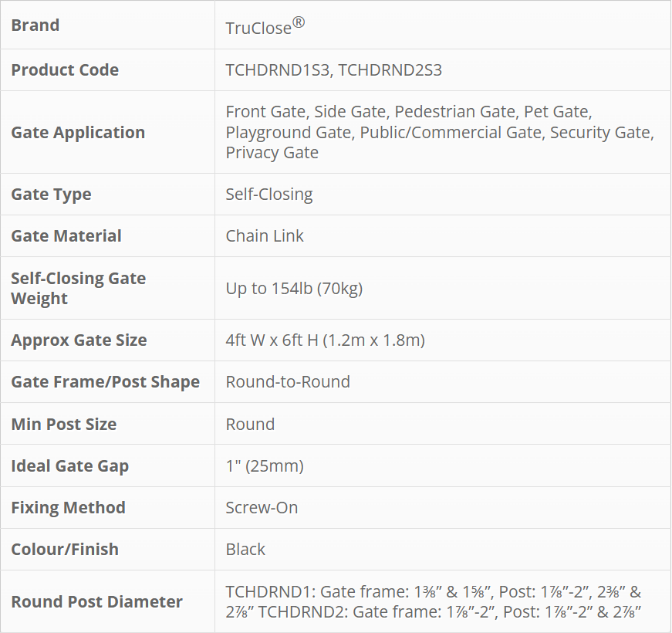672x633 pixels.
Task: Click the Brand row label
Action: (35, 25)
